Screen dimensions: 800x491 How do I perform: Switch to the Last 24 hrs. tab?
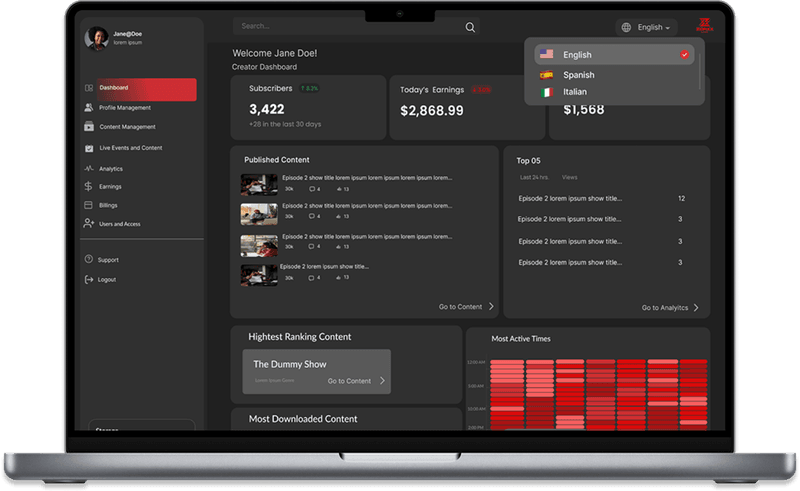pyautogui.click(x=534, y=177)
